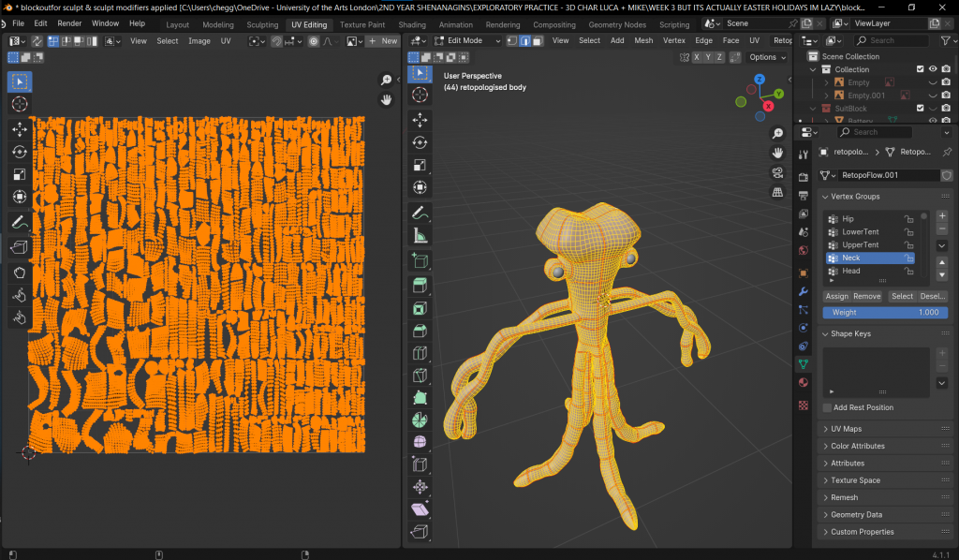Toggle Y axis mirror in 3D viewport header
Screen dimensions: 959x560
[x=708, y=57]
